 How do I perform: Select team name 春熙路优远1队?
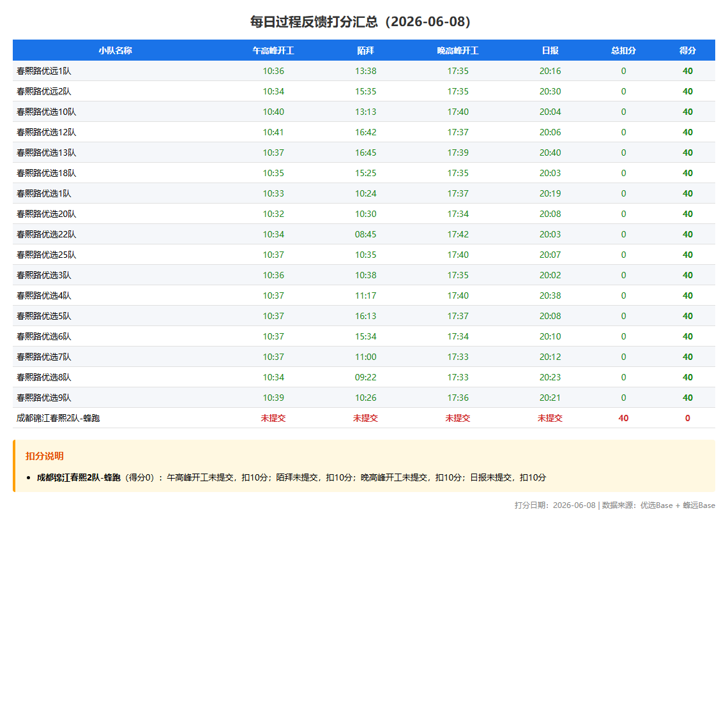(43, 71)
